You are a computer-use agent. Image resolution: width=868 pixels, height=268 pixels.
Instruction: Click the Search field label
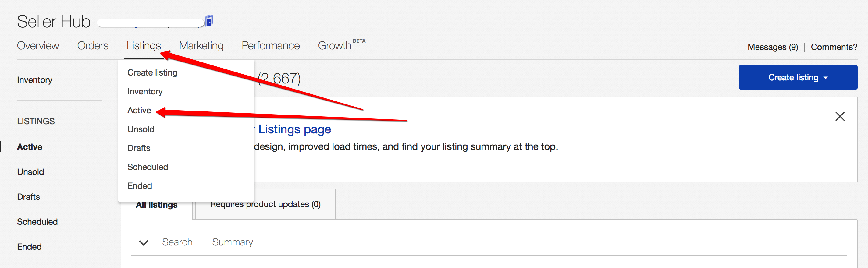coord(177,242)
